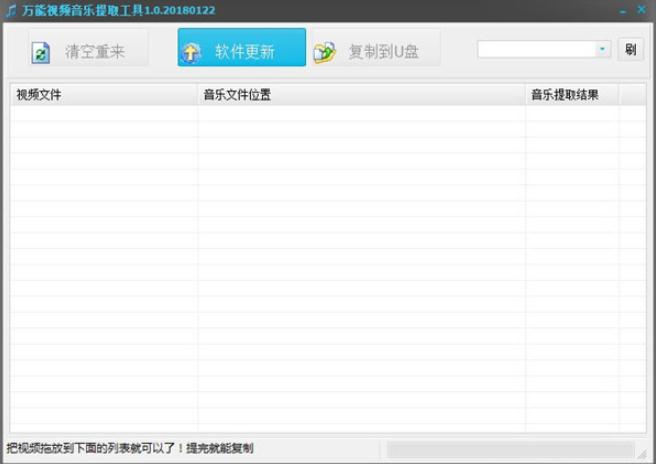The height and width of the screenshot is (464, 656).
Task: Minimize the window
Action: click(x=623, y=11)
